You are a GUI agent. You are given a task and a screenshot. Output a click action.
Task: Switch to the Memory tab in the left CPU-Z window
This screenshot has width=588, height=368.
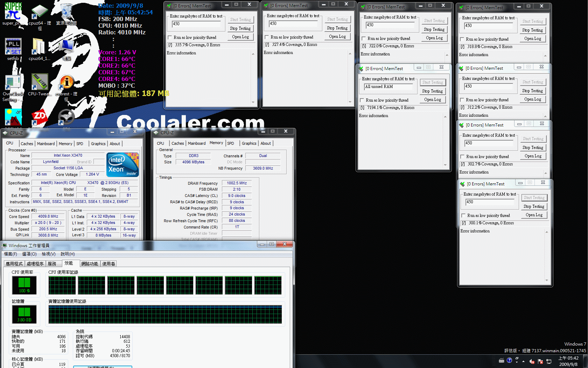click(65, 144)
